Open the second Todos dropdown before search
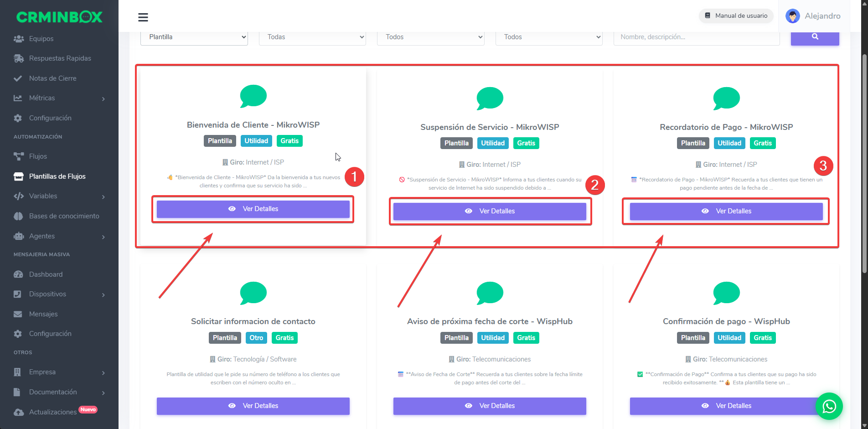868x429 pixels. click(549, 37)
